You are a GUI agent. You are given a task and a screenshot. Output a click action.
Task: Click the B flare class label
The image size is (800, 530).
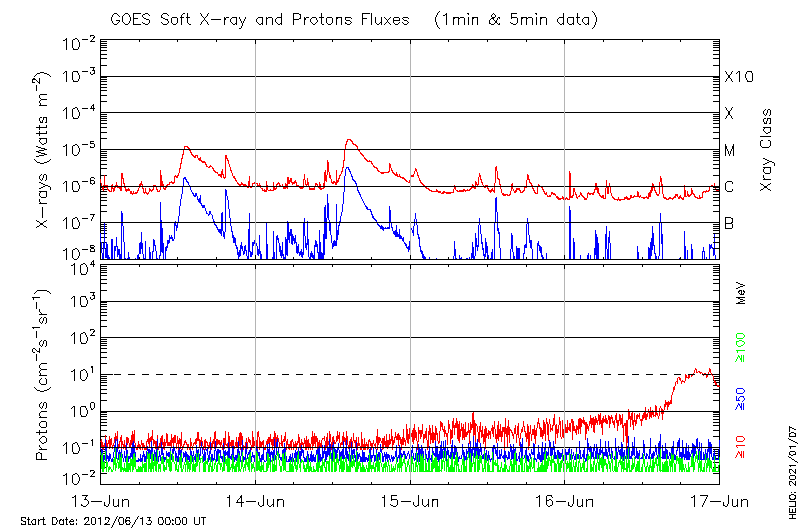click(729, 223)
